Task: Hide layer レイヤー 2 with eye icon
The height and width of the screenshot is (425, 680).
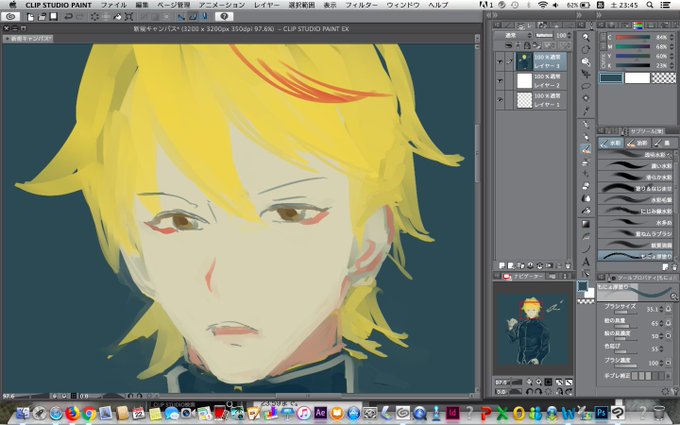Action: 500,81
